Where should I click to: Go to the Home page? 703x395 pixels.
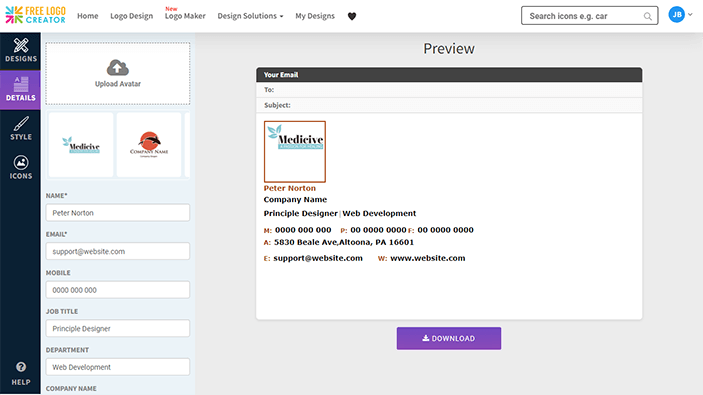tap(87, 16)
